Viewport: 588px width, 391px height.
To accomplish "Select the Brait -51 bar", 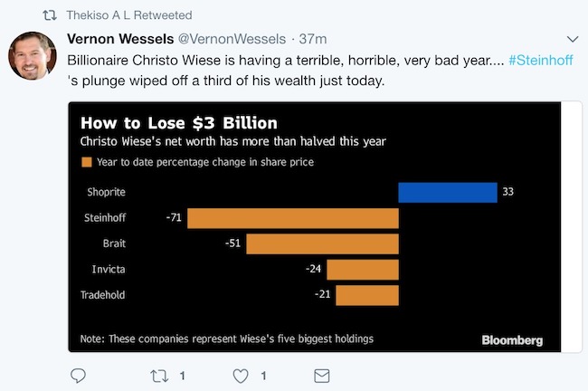I will 323,243.
